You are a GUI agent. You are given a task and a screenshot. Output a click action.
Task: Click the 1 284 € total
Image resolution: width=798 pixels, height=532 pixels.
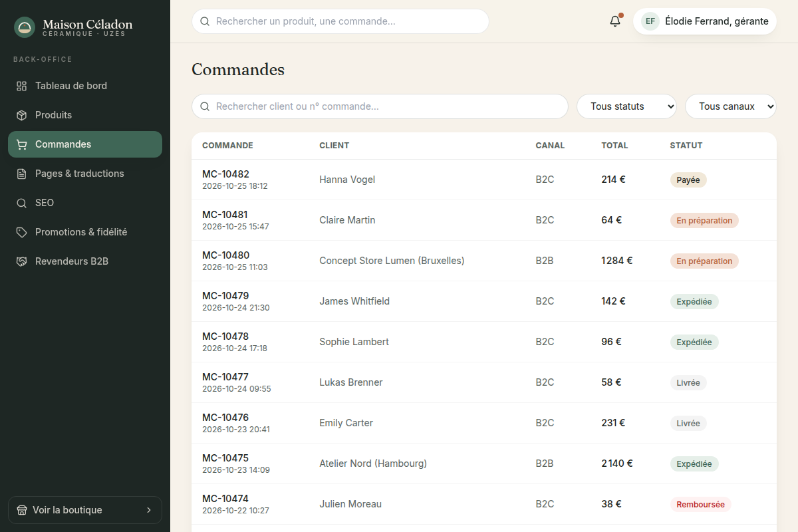tap(617, 261)
